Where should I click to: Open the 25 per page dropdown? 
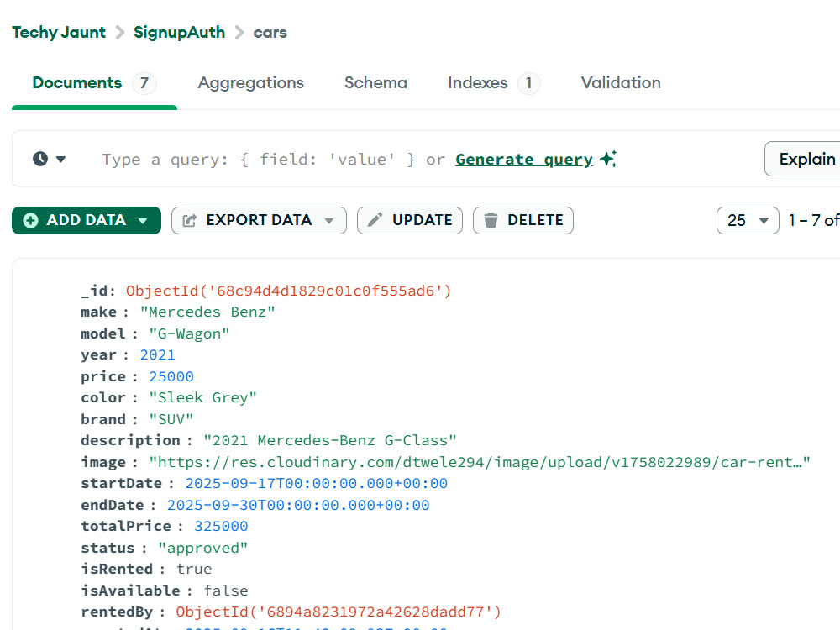[x=748, y=220]
